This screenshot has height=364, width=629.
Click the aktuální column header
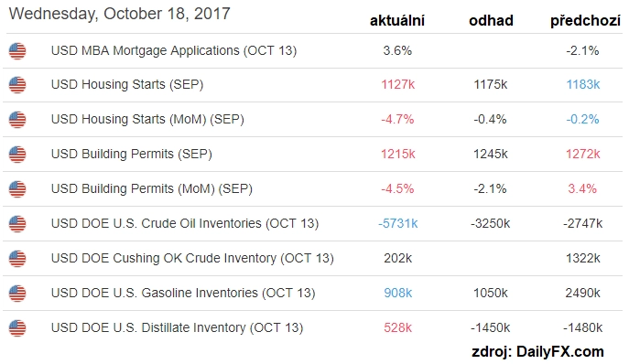point(397,20)
